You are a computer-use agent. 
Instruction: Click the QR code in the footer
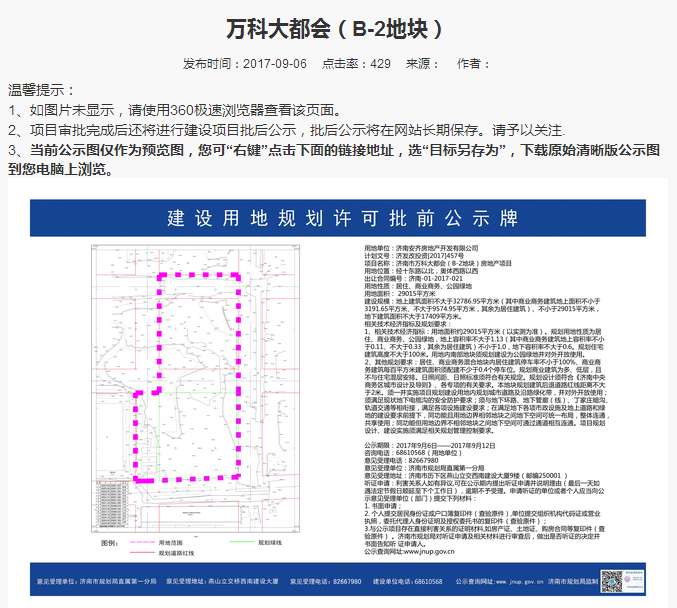point(612,581)
